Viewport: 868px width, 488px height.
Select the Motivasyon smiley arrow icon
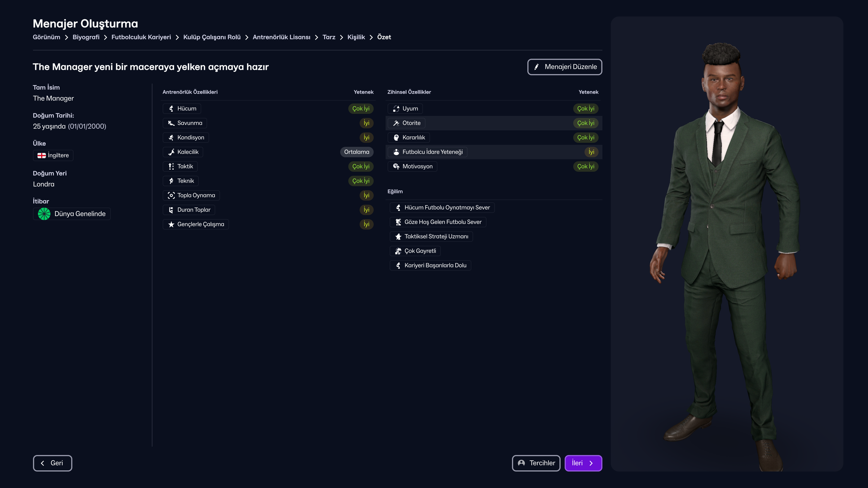click(x=396, y=166)
